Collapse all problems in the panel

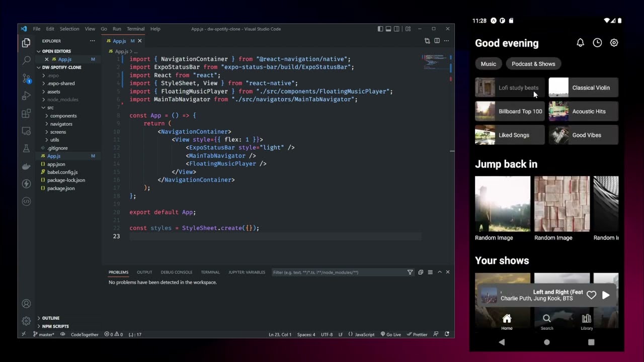421,272
